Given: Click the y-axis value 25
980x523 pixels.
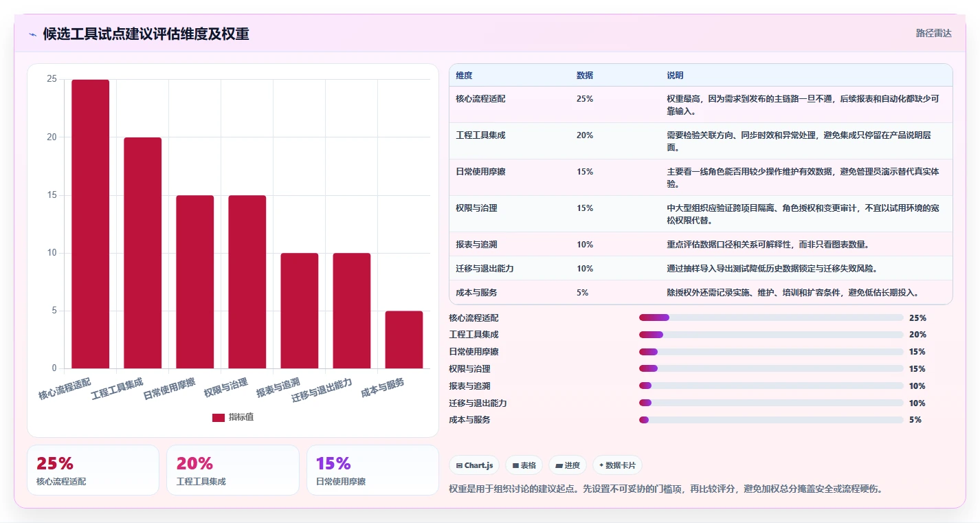Looking at the screenshot, I should tap(52, 80).
